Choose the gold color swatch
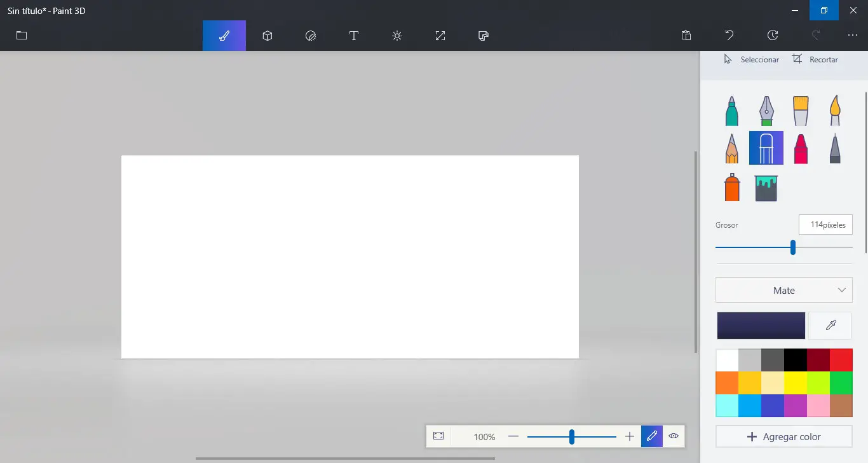The image size is (868, 463). pos(750,383)
